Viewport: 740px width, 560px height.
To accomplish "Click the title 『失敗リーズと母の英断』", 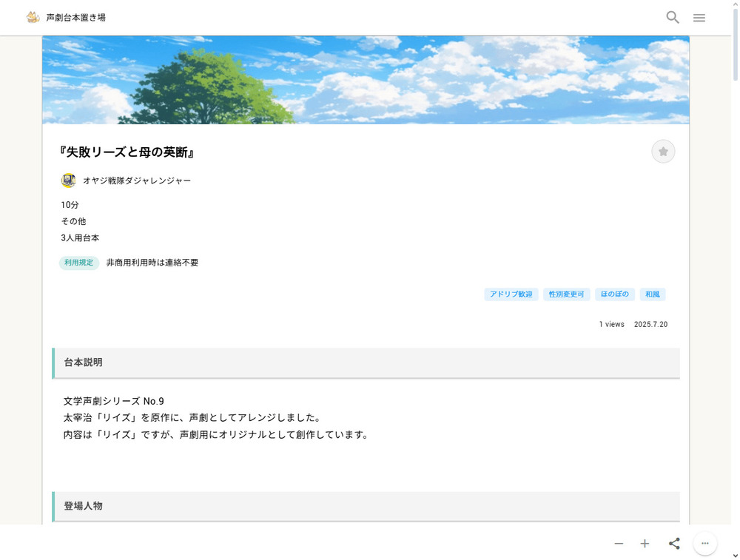I will tap(127, 152).
